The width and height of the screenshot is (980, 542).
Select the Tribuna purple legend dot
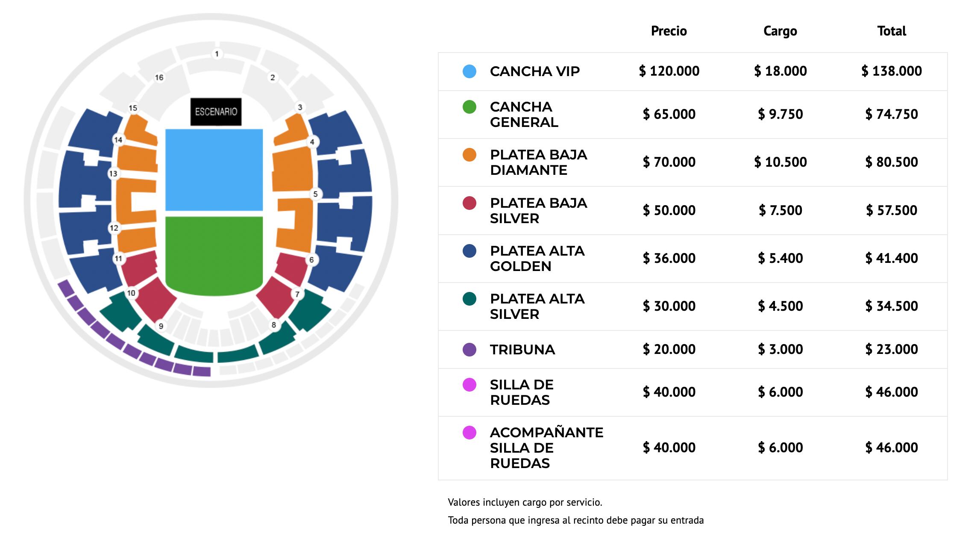469,350
